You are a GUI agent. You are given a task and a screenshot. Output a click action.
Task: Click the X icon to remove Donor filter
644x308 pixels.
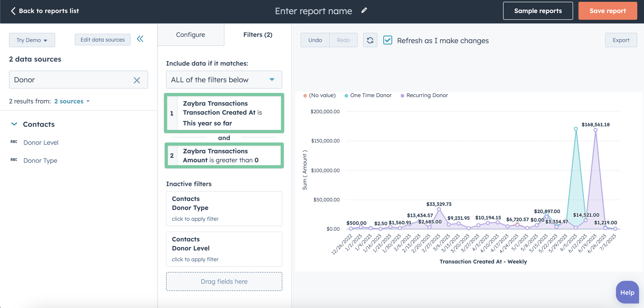[x=138, y=80]
